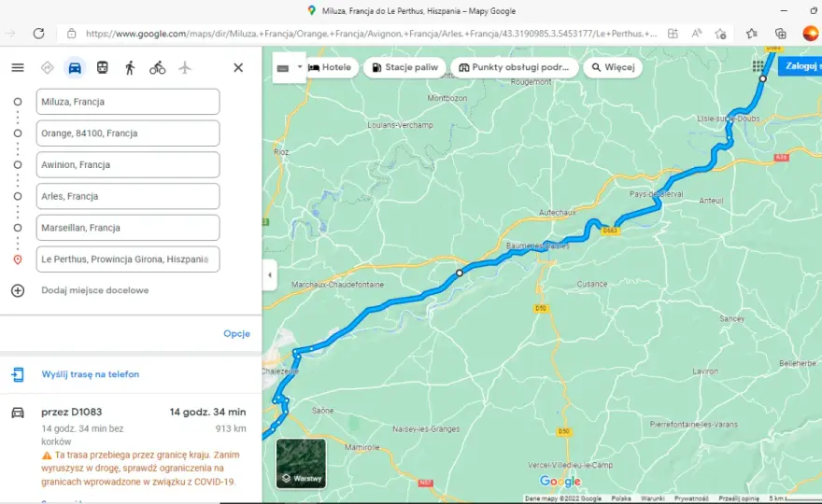Click the warning triangle icon
822x504 pixels.
tap(47, 455)
